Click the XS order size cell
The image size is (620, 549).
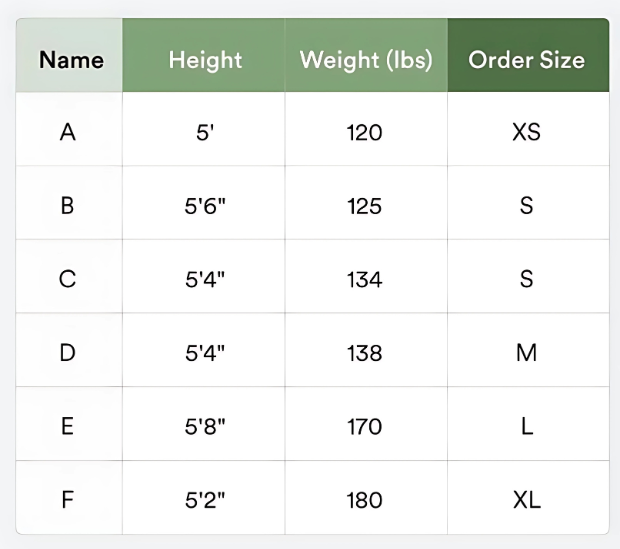point(526,132)
